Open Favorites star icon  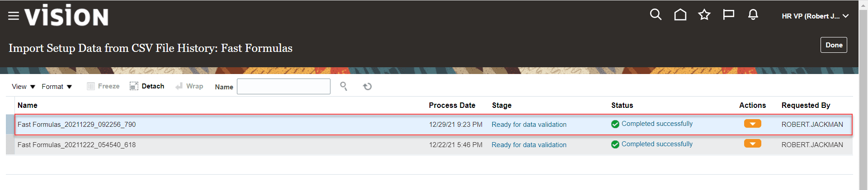click(x=704, y=15)
